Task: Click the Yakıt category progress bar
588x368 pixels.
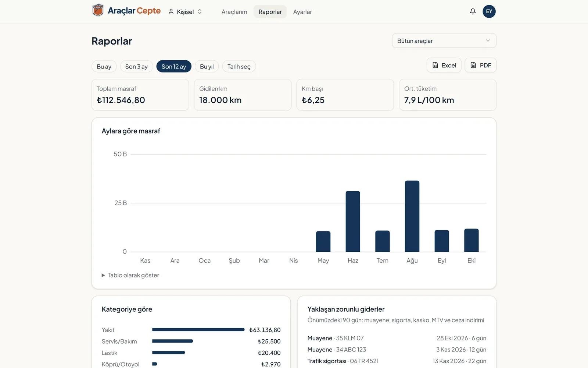Action: [x=198, y=330]
